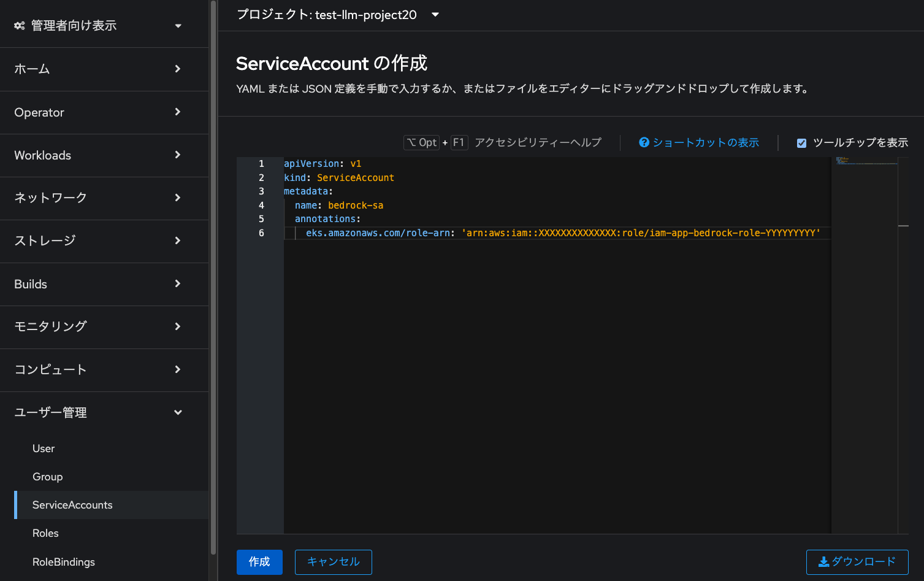924x581 pixels.
Task: Click the アクセシビリティーヘルプ text
Action: tap(538, 142)
